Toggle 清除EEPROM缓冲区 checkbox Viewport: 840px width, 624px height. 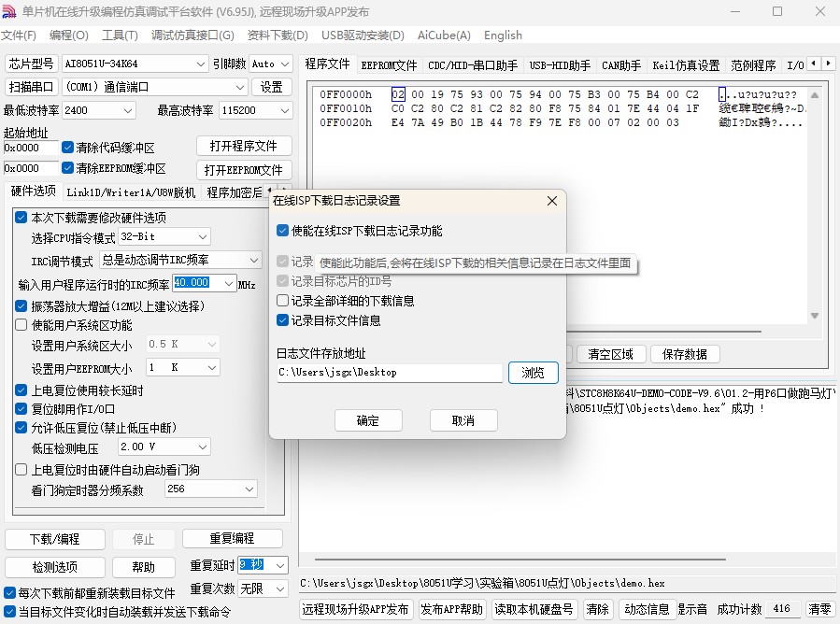click(x=67, y=168)
